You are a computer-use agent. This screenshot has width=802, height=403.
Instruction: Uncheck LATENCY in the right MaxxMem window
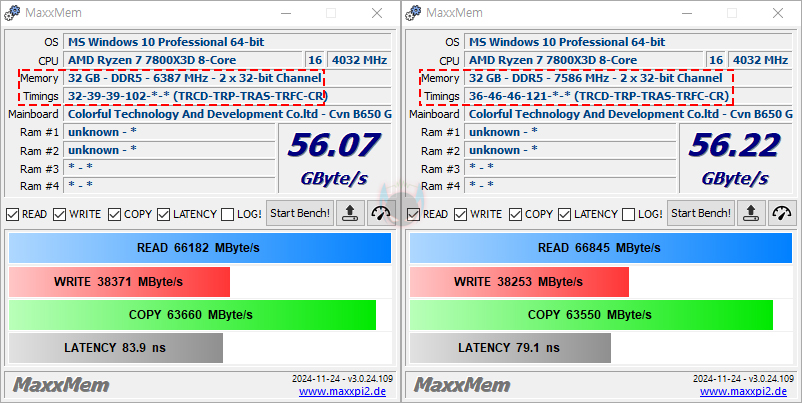pyautogui.click(x=565, y=214)
